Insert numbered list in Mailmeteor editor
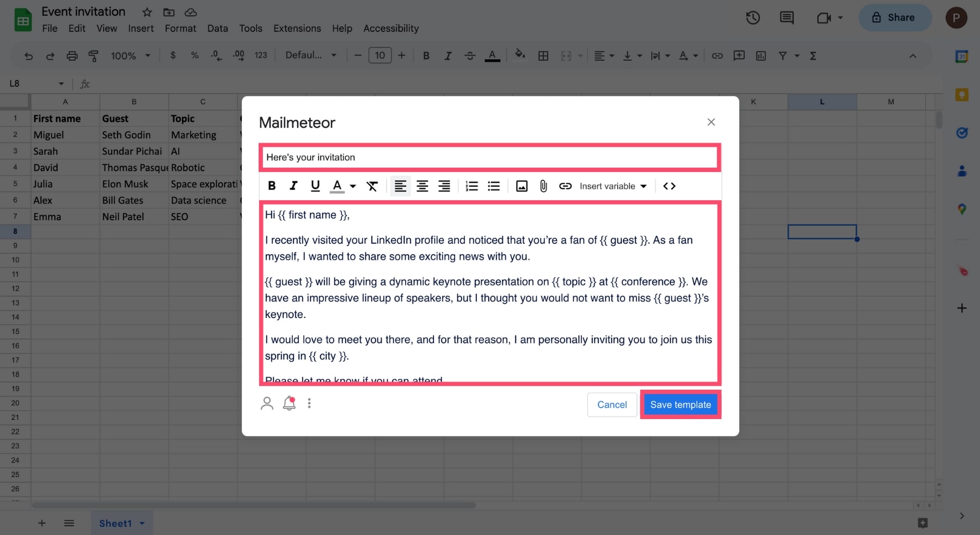The height and width of the screenshot is (535, 980). pos(471,186)
